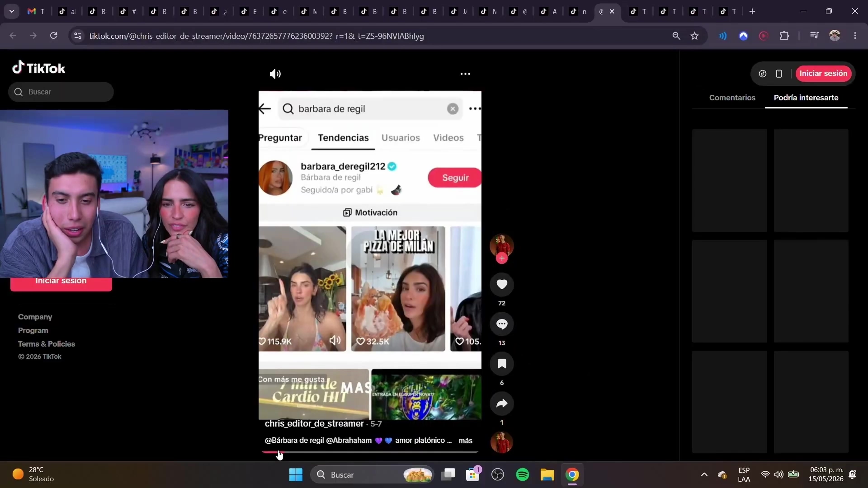Go forward in browser history
This screenshot has width=868, height=488.
[33, 36]
